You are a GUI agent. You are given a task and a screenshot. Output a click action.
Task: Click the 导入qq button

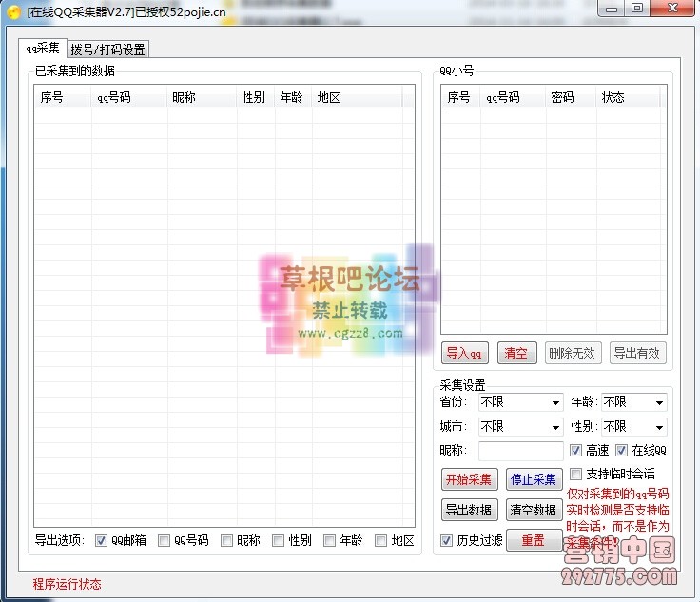click(x=464, y=354)
